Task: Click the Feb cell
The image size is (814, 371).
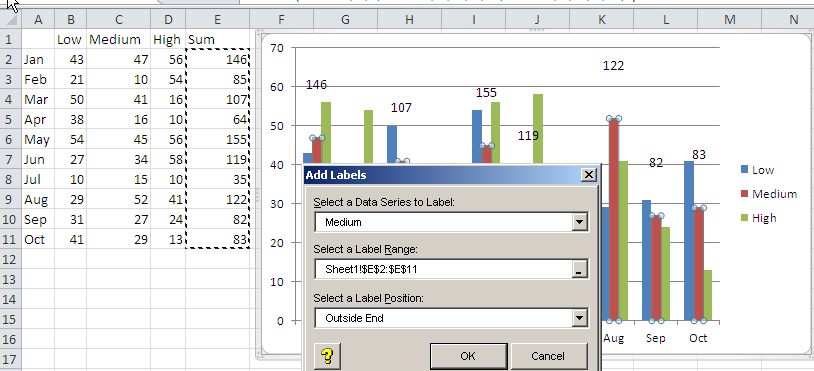Action: [x=38, y=79]
